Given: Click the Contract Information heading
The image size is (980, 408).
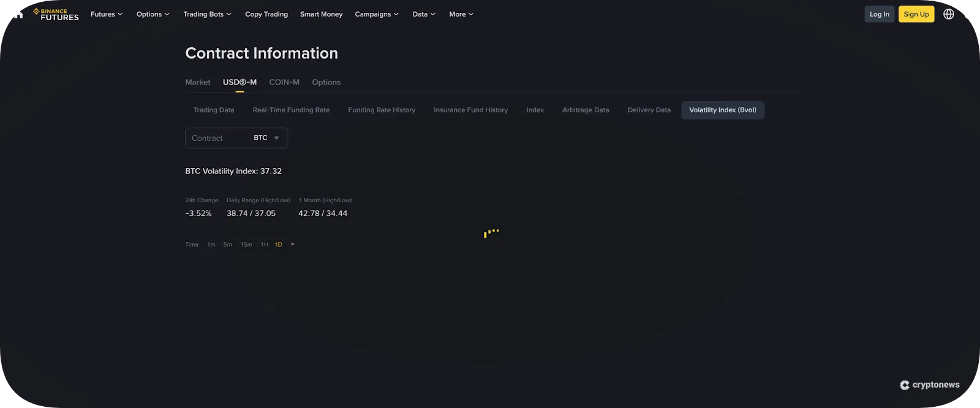Looking at the screenshot, I should 262,53.
